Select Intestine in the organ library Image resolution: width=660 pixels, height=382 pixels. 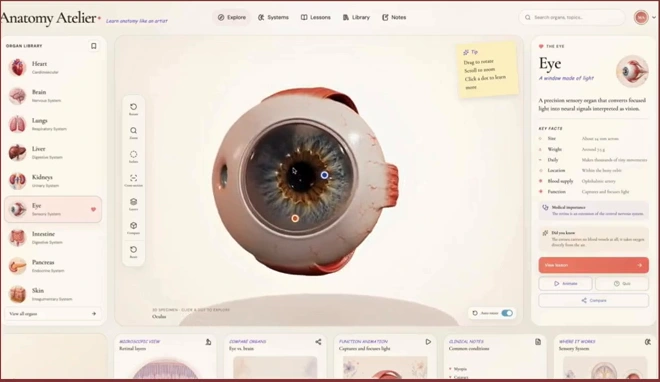(x=53, y=238)
